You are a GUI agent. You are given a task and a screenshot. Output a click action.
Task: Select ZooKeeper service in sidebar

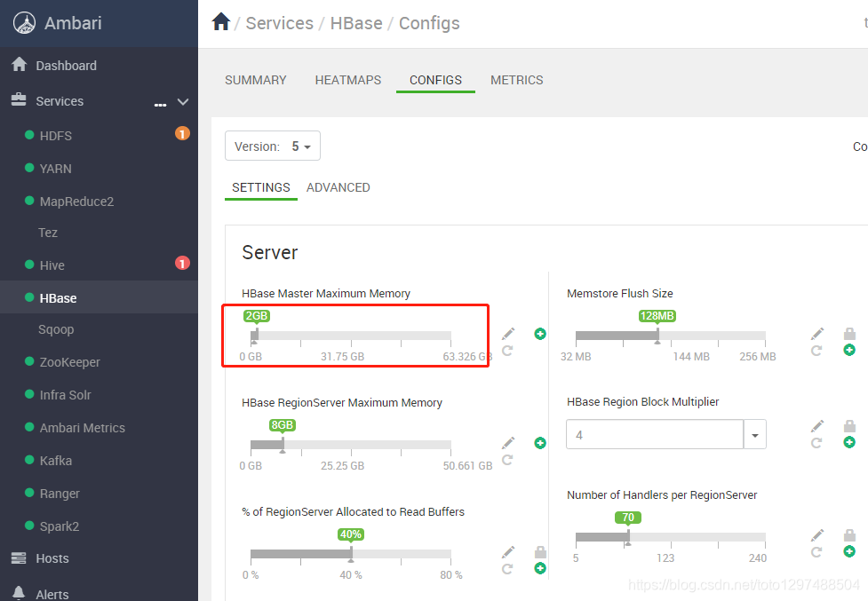[70, 363]
